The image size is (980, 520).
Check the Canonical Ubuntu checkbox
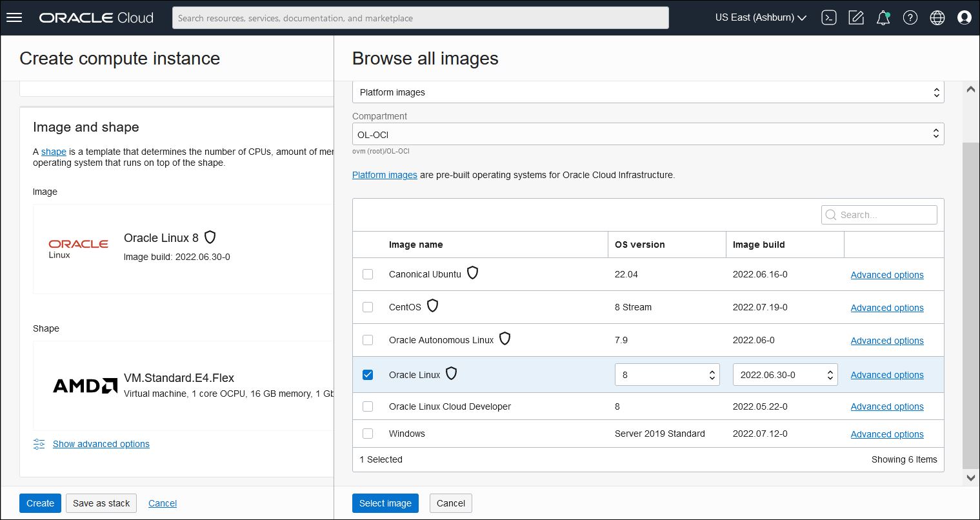pyautogui.click(x=368, y=274)
